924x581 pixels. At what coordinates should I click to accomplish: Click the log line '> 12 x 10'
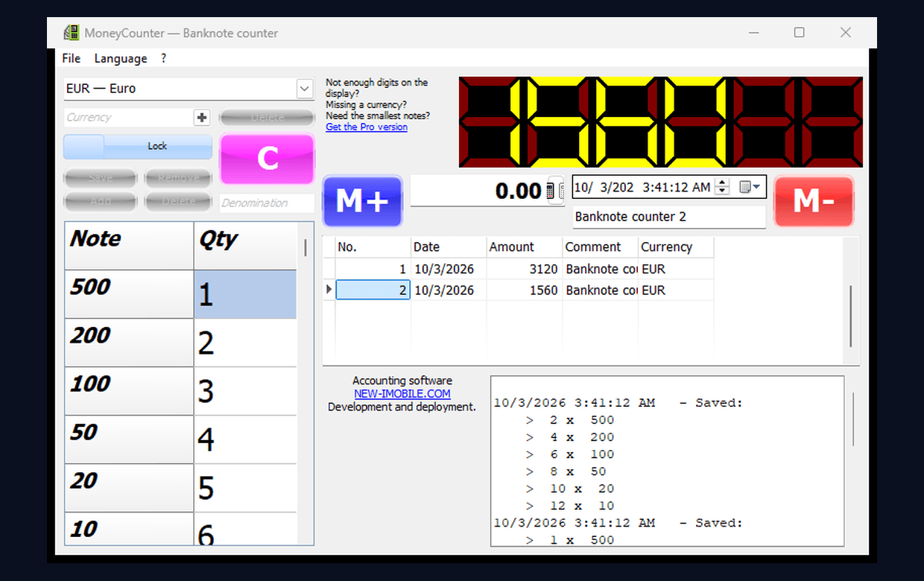pos(569,506)
